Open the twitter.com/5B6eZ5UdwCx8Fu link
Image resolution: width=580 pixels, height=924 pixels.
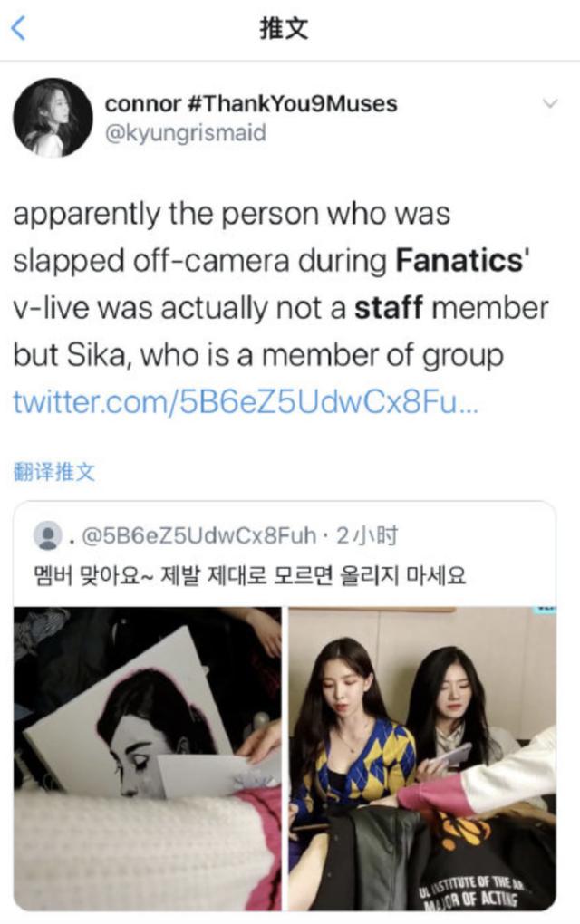pos(246,402)
